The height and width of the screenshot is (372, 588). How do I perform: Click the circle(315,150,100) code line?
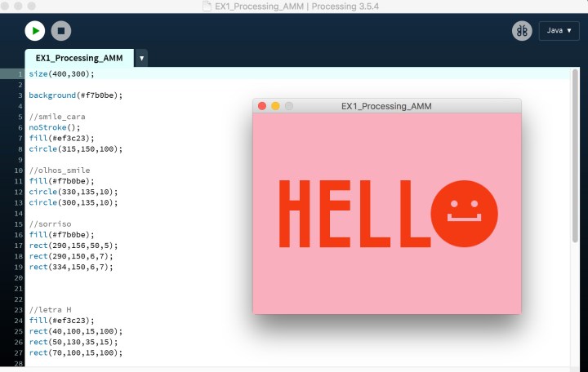[75, 148]
